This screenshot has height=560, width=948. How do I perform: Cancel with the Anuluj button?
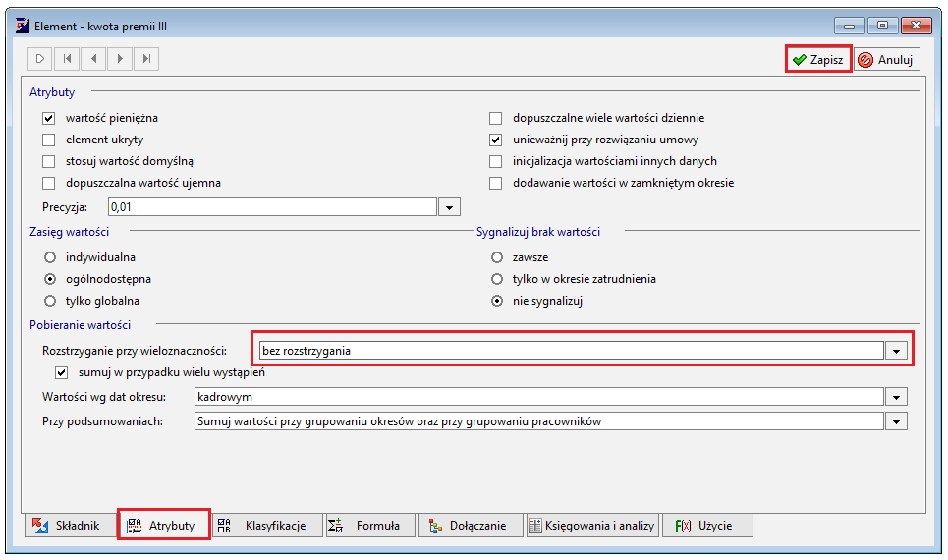point(887,59)
